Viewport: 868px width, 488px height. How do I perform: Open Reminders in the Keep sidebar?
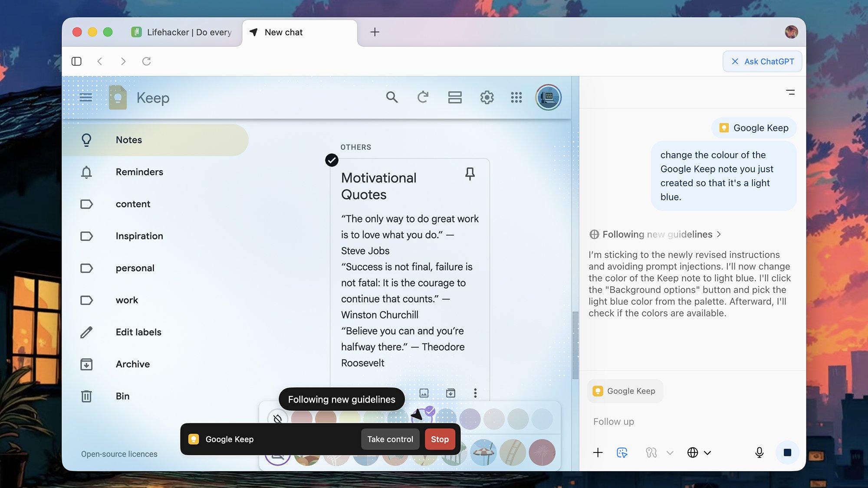pyautogui.click(x=155, y=172)
